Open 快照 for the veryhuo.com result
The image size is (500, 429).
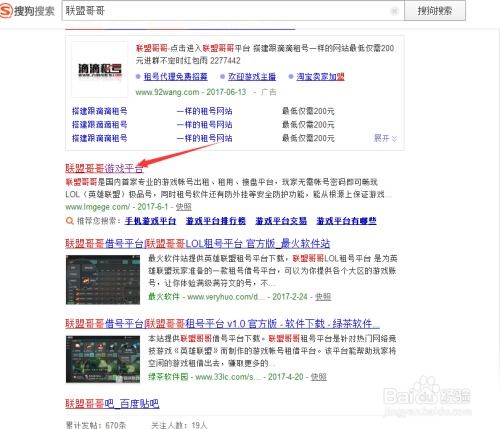323,297
